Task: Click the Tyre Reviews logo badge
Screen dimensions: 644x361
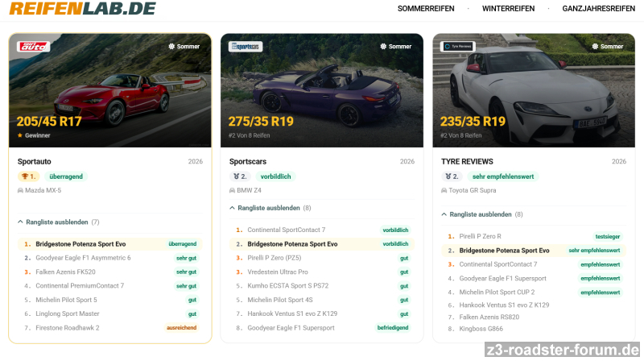Action: 457,47
